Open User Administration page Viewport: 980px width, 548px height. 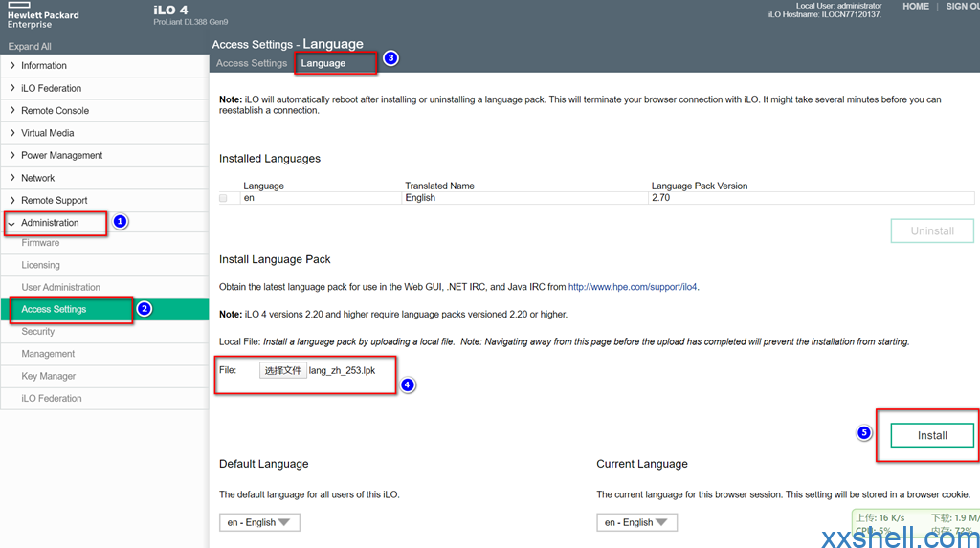click(60, 288)
